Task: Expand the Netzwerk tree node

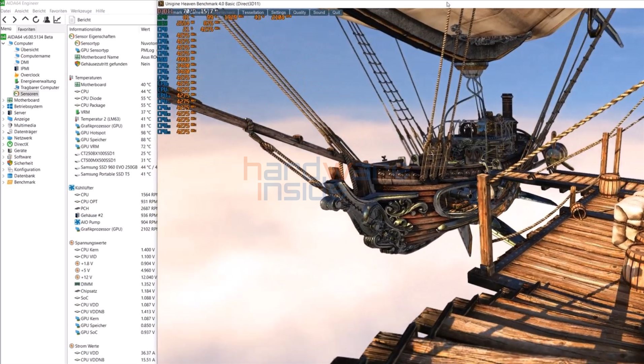Action: coord(3,138)
